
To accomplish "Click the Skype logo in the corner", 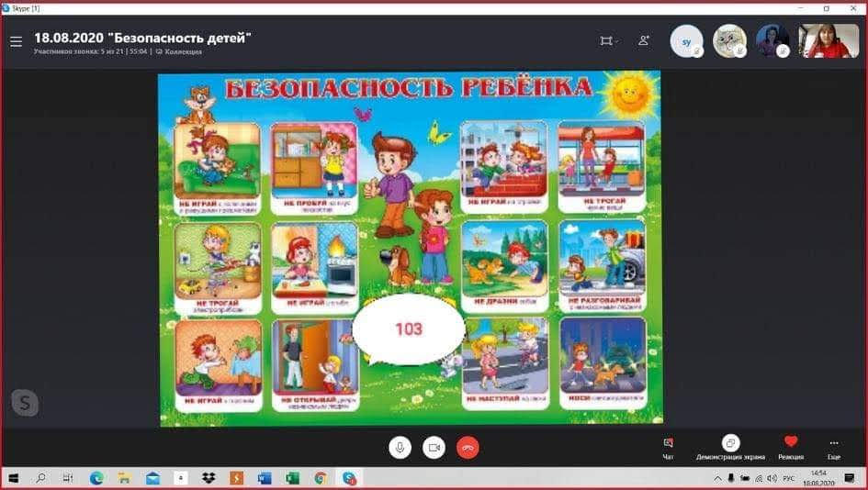I will (25, 403).
